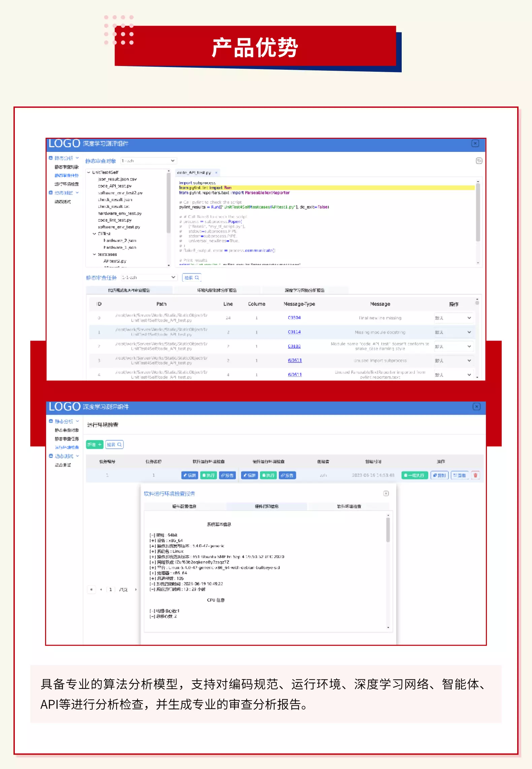The width and height of the screenshot is (532, 769).
Task: Click the report popup vertical scrollbar
Action: coord(388,530)
